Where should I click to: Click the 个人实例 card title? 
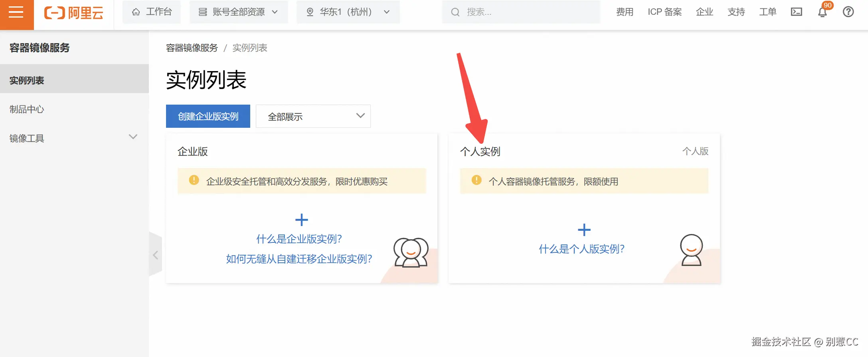tap(480, 151)
